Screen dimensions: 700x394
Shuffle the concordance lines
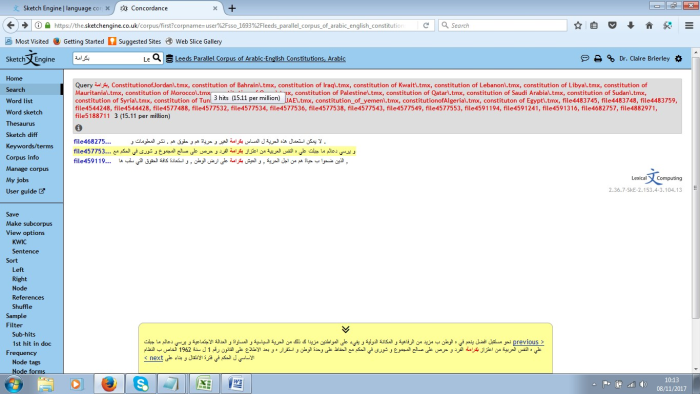(x=22, y=307)
